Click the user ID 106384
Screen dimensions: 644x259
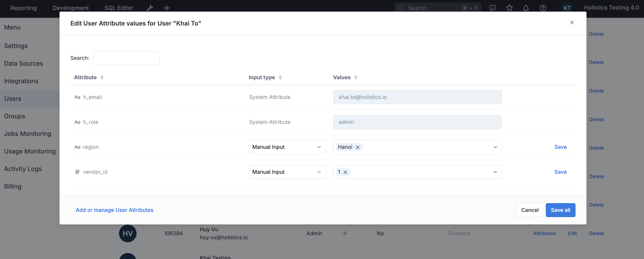pos(173,233)
